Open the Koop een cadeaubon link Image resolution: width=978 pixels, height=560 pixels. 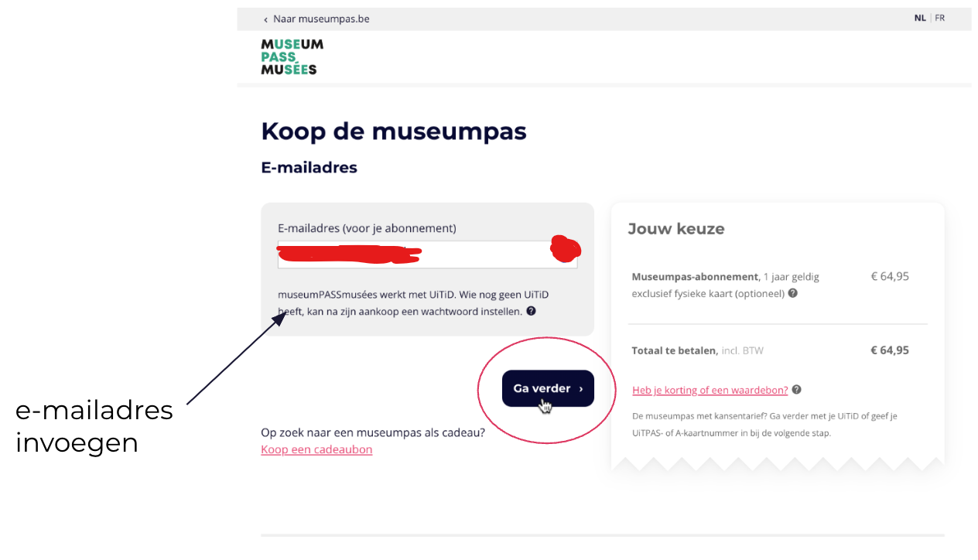[316, 449]
